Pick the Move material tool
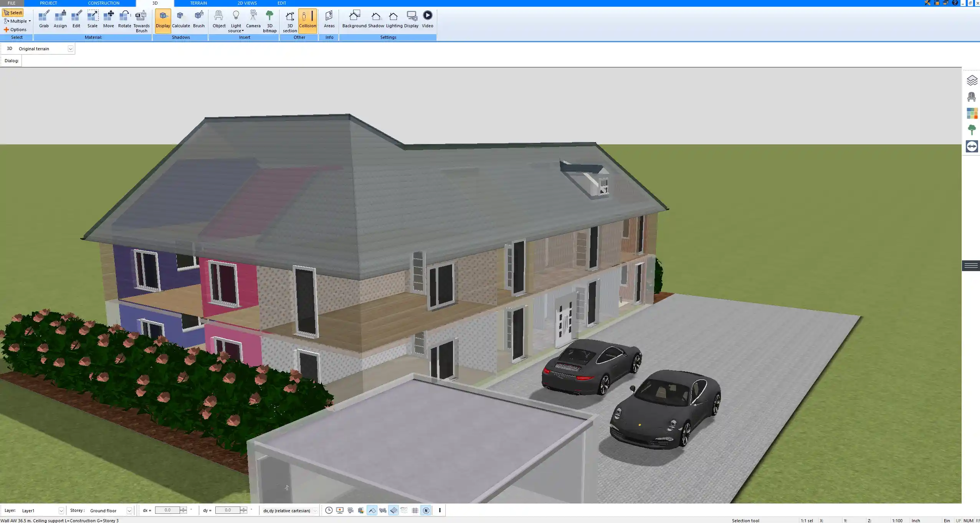This screenshot has height=523, width=980. [x=109, y=19]
